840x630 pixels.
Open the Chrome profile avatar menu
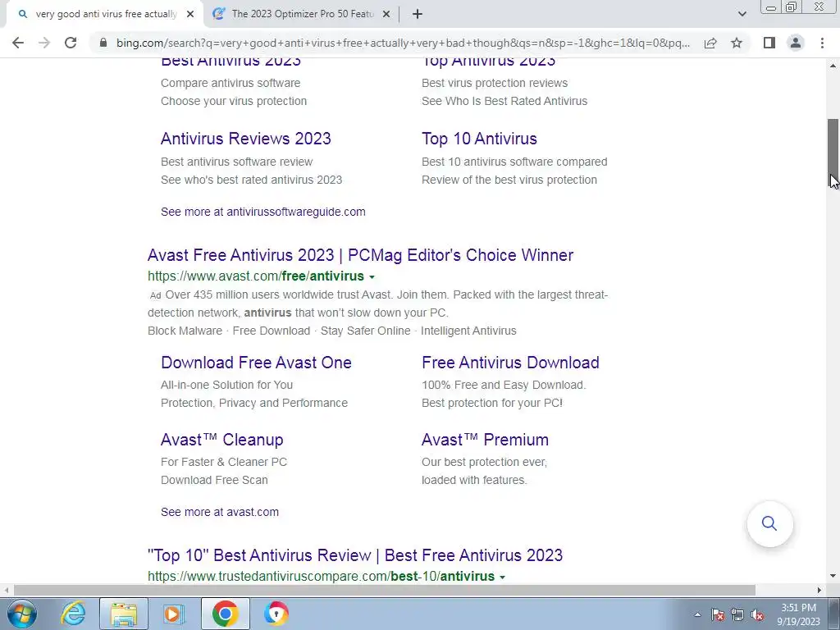pyautogui.click(x=796, y=43)
